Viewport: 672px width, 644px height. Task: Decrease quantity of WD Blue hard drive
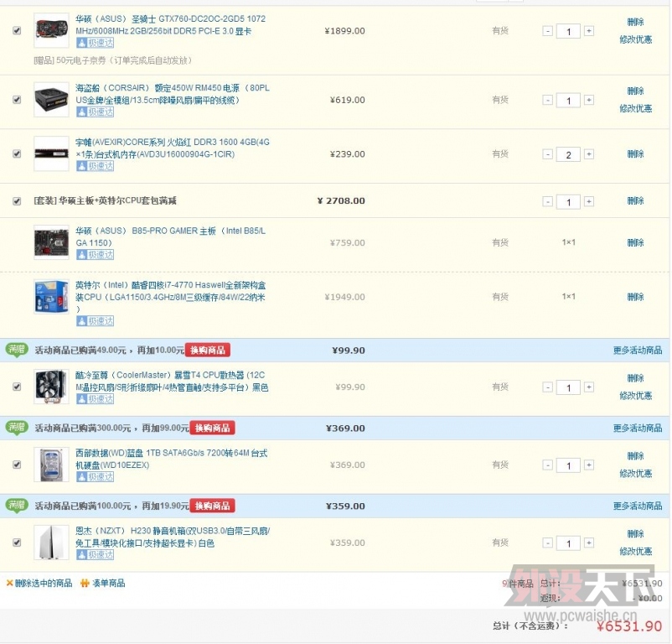tap(547, 465)
